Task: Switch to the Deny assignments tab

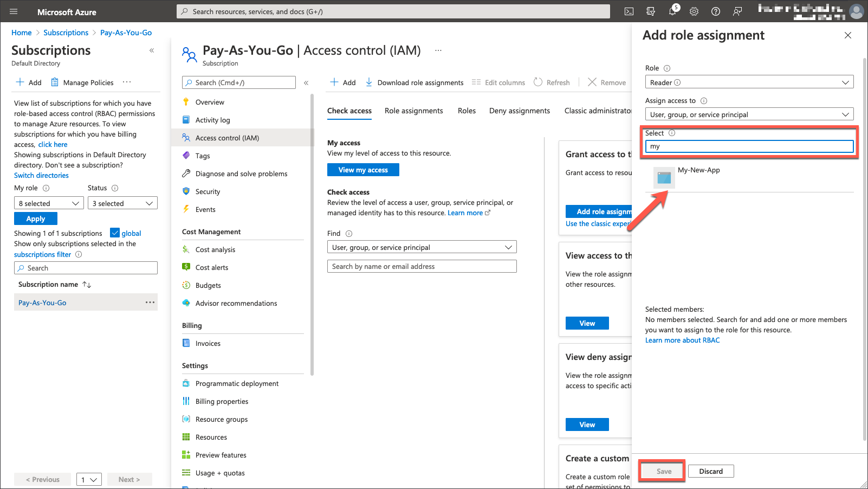Action: pos(520,111)
